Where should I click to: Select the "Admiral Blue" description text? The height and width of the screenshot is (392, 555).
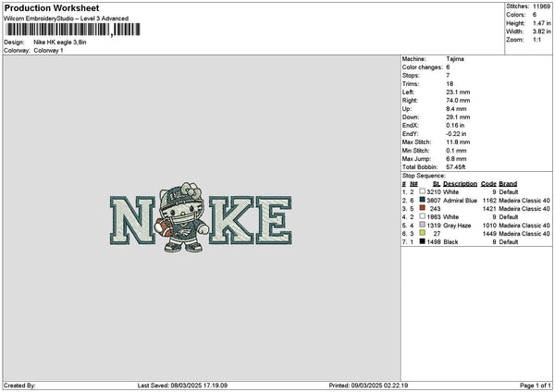460,201
